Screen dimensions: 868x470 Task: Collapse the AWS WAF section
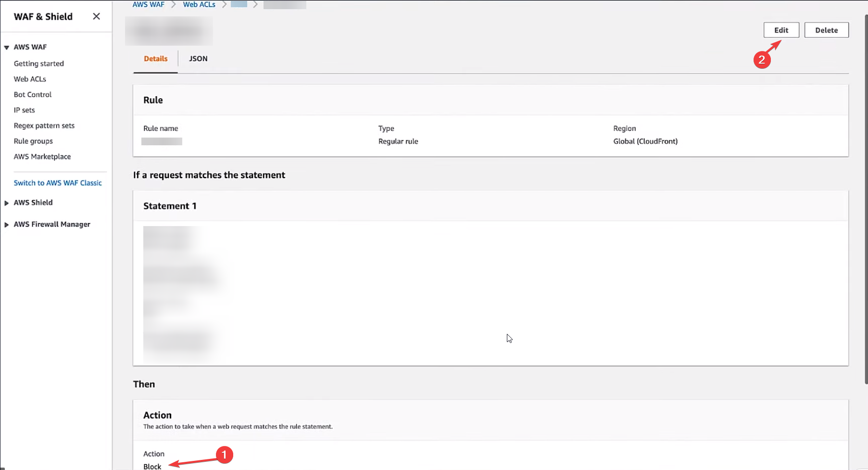(x=7, y=47)
